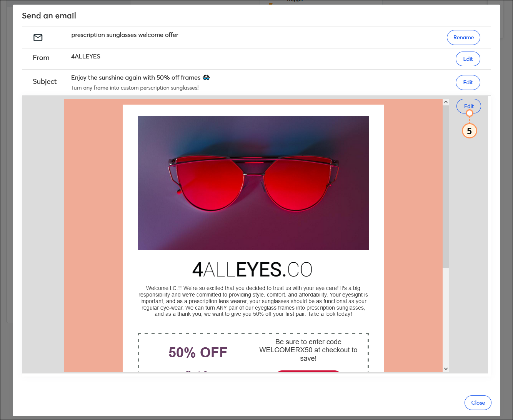Click the '50% OFF' coupon headline
The height and width of the screenshot is (420, 513).
198,353
